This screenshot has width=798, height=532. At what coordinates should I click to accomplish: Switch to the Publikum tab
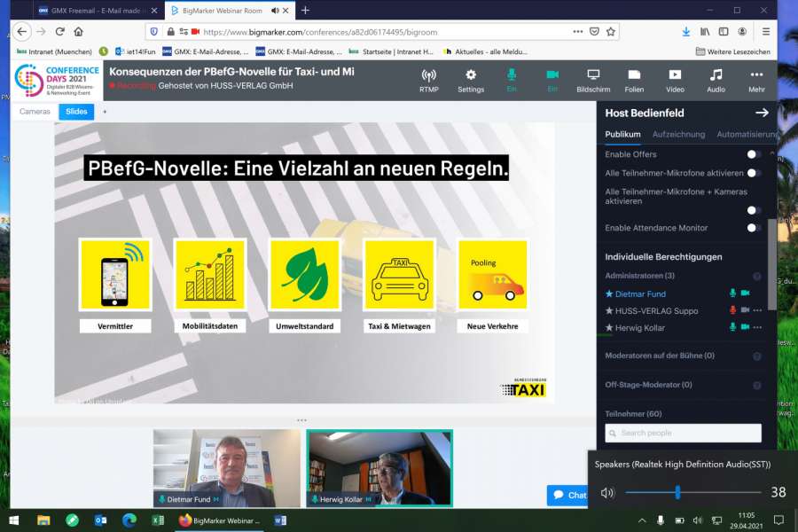tap(622, 135)
